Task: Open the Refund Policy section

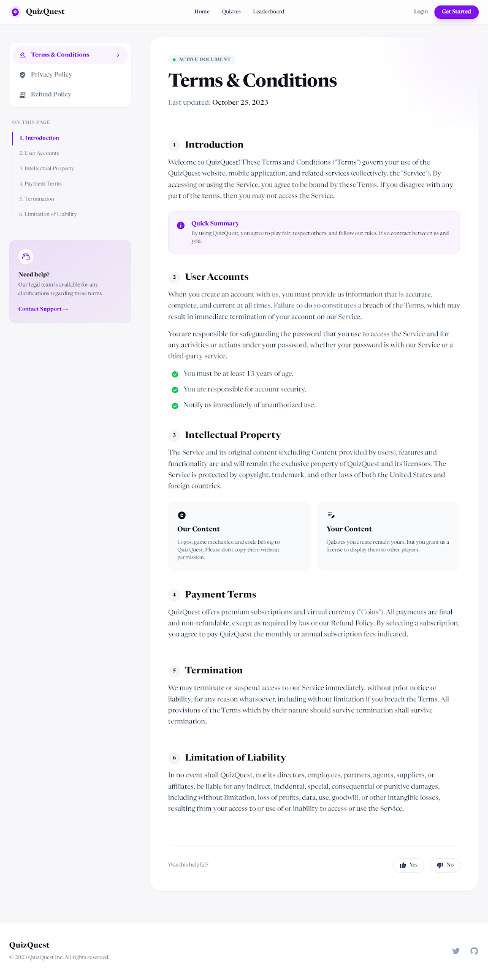Action: tap(51, 94)
